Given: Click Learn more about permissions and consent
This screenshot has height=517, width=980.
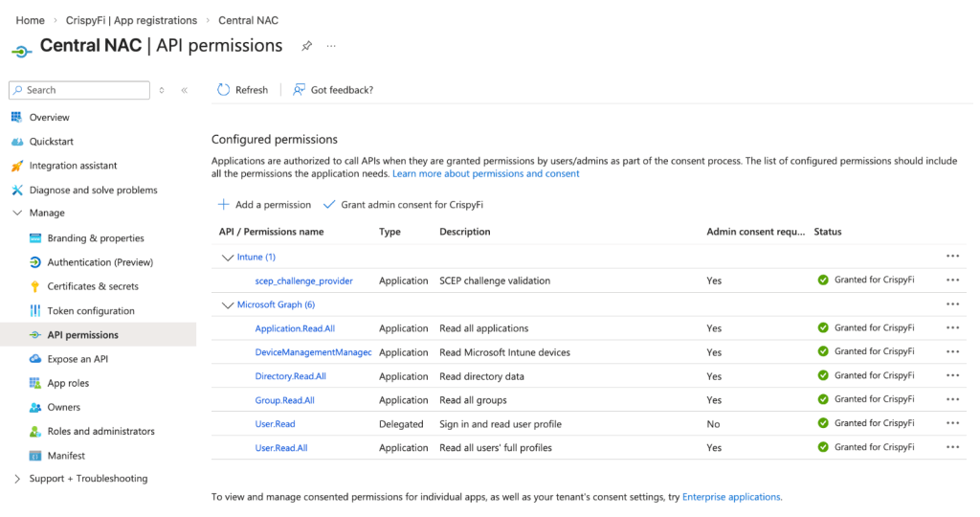Looking at the screenshot, I should click(x=485, y=174).
